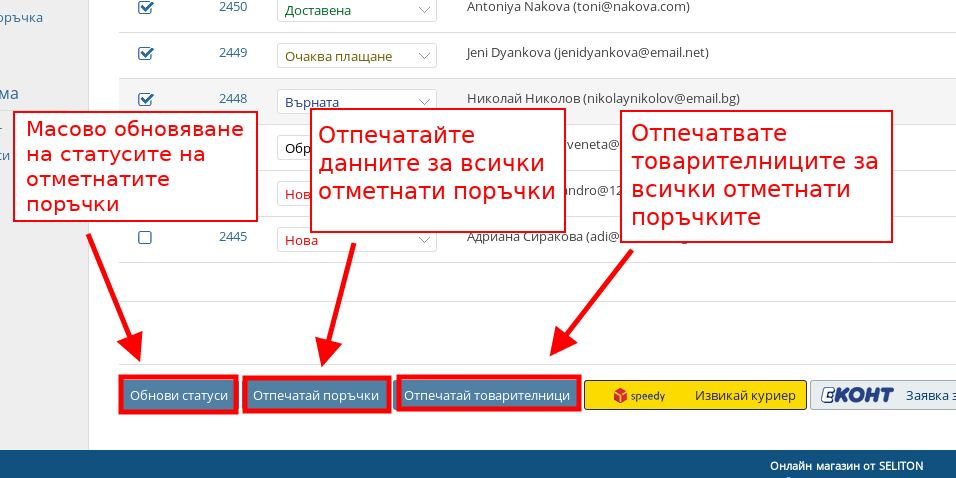Open the Доставена status dropdown
The height and width of the screenshot is (478, 956).
pyautogui.click(x=356, y=10)
